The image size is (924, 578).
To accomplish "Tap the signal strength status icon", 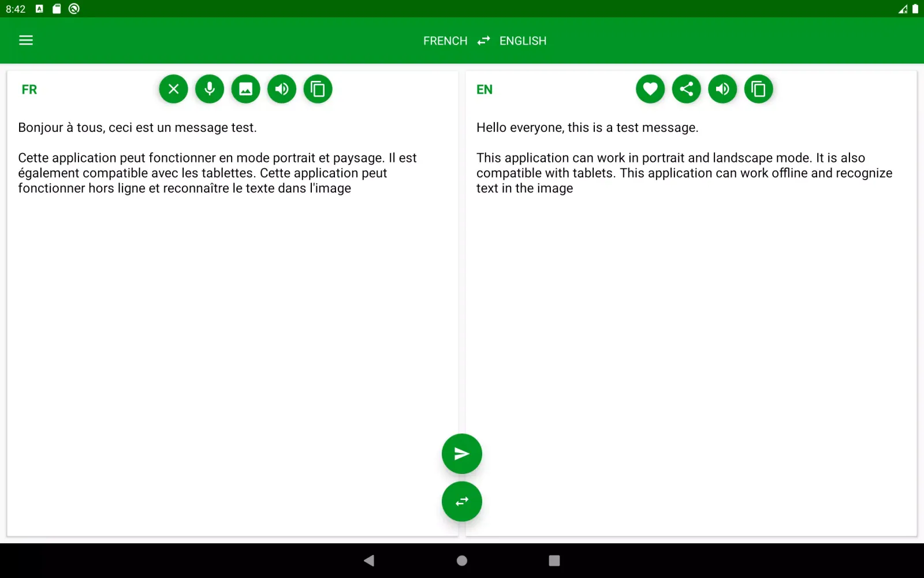I will pyautogui.click(x=903, y=9).
